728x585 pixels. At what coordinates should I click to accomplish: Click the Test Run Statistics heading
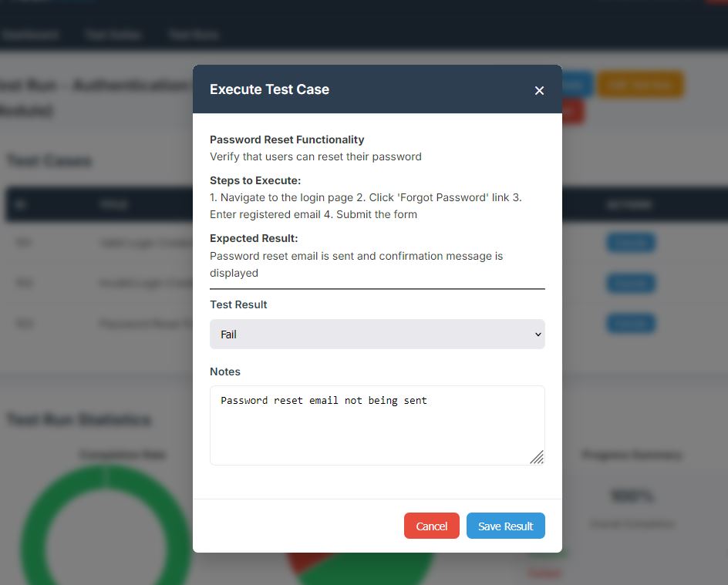[x=79, y=420]
